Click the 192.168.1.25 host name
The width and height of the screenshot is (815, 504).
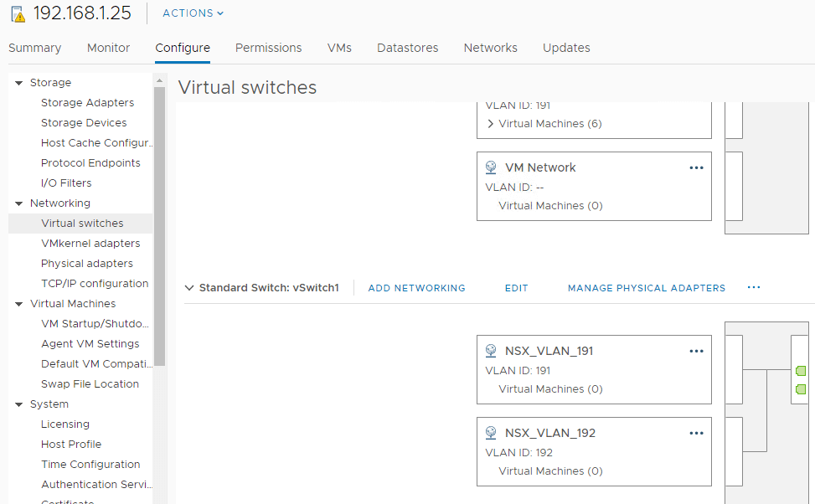(82, 13)
